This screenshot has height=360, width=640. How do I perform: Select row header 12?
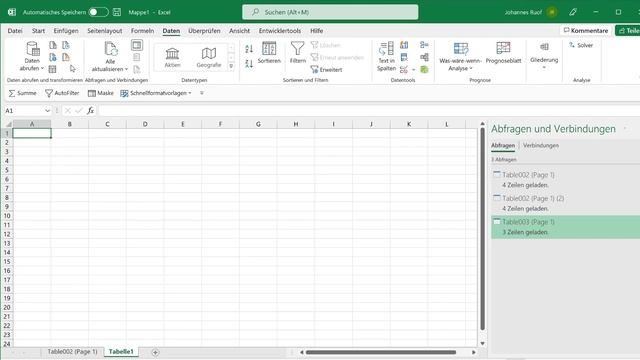click(7, 234)
